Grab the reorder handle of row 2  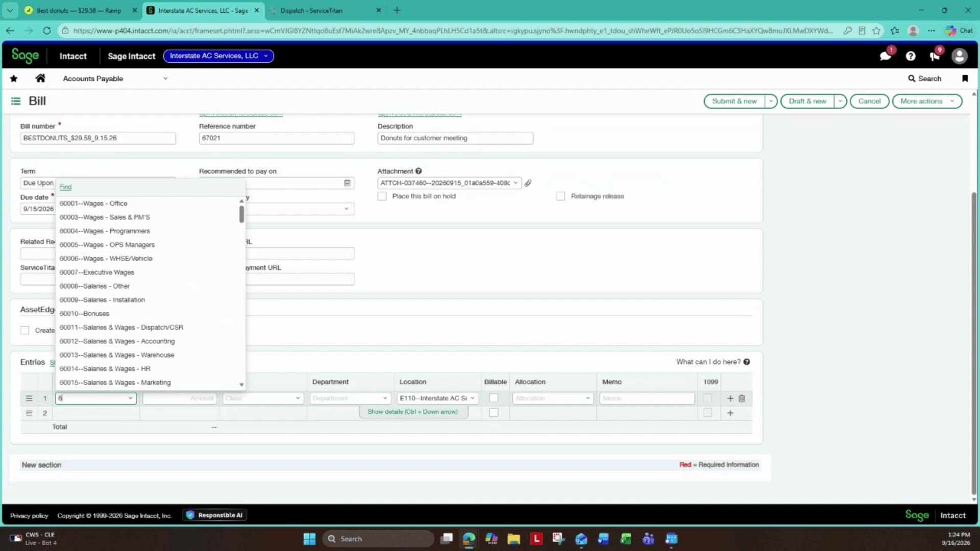point(29,413)
